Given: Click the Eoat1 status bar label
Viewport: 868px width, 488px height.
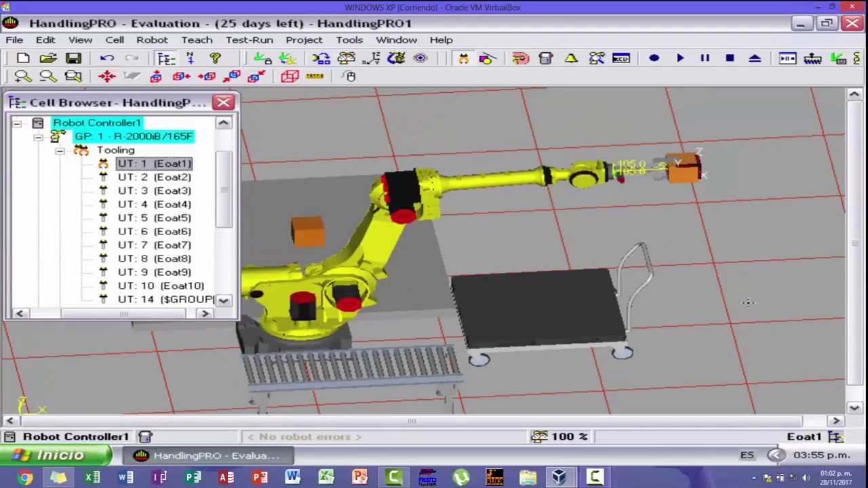Looking at the screenshot, I should tap(804, 436).
